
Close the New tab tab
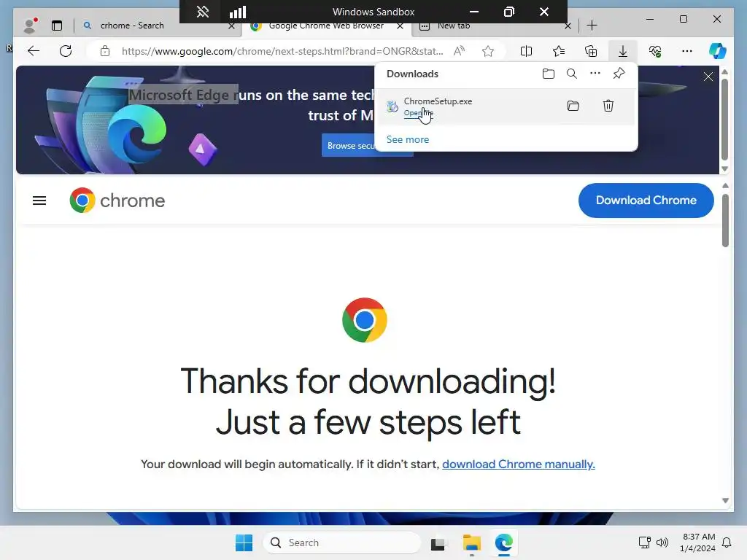pos(568,26)
